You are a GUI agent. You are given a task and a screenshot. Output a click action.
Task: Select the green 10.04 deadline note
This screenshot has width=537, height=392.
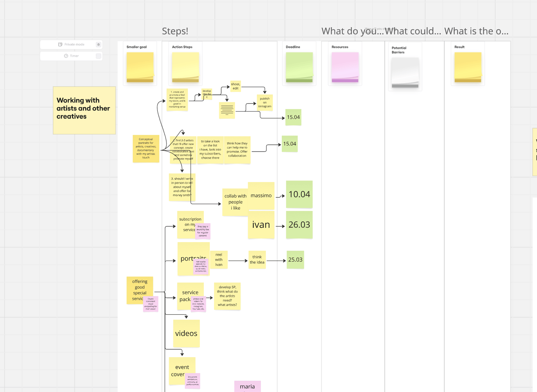[299, 194]
